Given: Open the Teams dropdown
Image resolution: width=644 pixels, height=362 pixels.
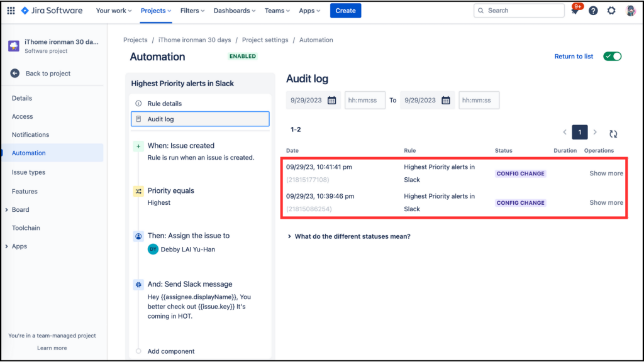Looking at the screenshot, I should pyautogui.click(x=277, y=11).
